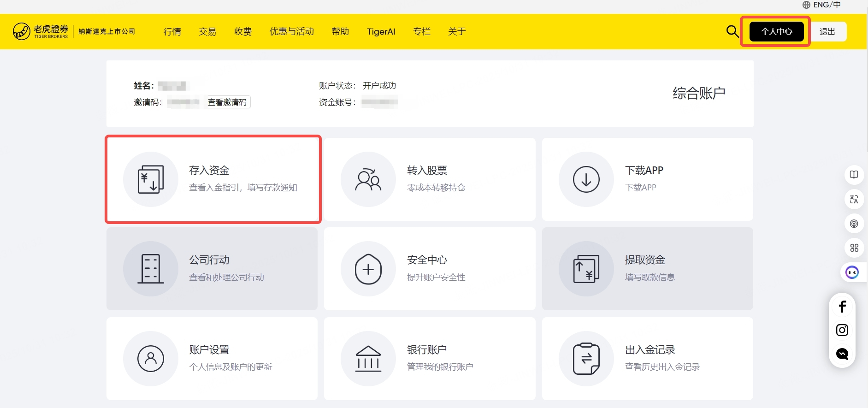
Task: Click the 综合账户 account type label
Action: pos(699,93)
